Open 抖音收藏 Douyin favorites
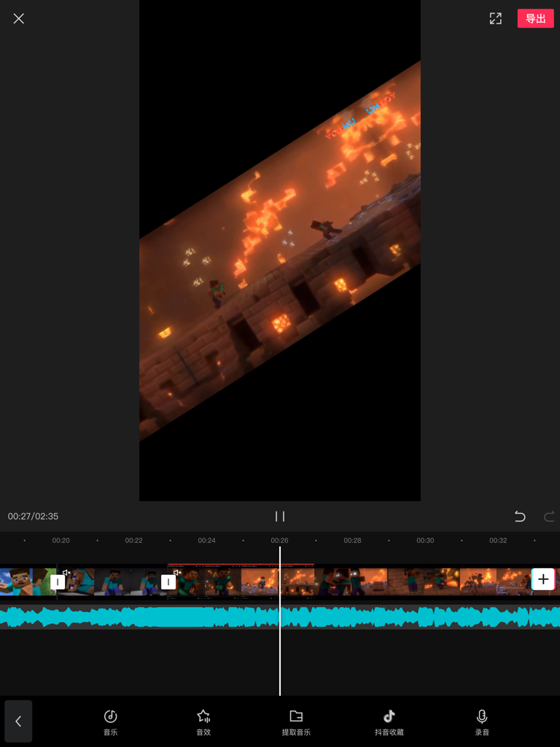 point(389,722)
